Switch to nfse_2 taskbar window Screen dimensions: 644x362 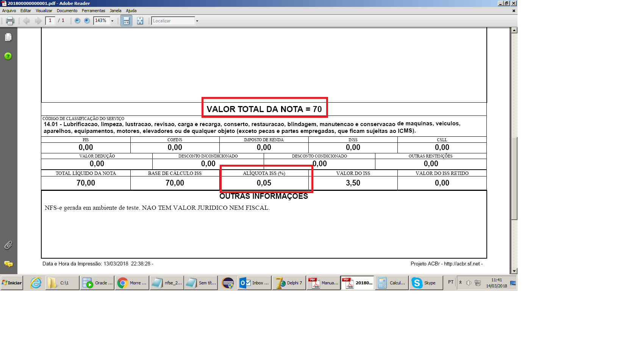[x=167, y=283]
